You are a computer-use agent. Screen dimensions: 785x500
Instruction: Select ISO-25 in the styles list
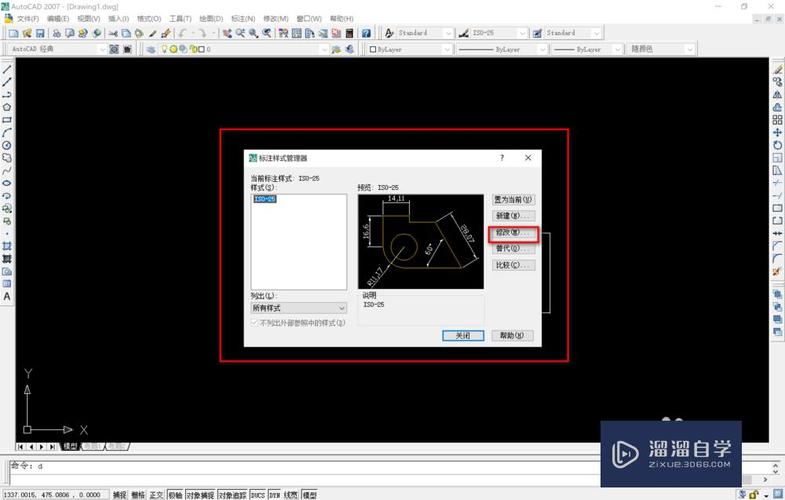(265, 199)
